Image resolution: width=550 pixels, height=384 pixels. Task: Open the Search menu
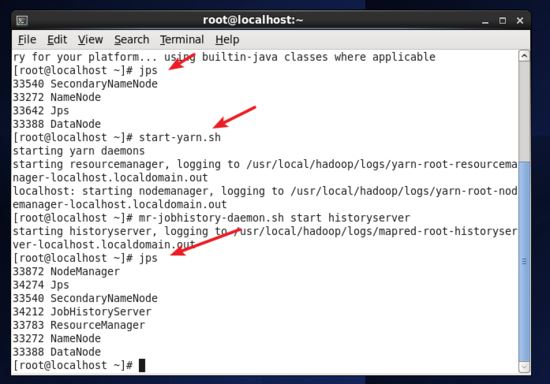pos(132,40)
